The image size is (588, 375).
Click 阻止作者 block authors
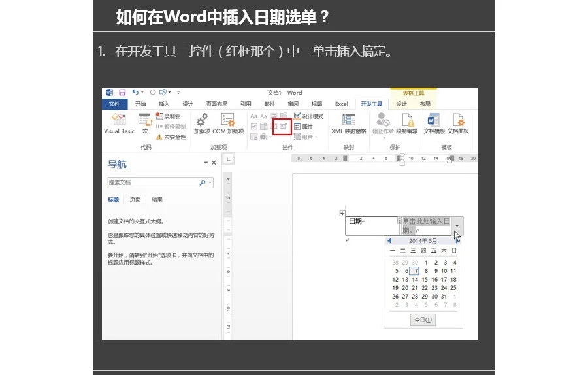[x=383, y=124]
